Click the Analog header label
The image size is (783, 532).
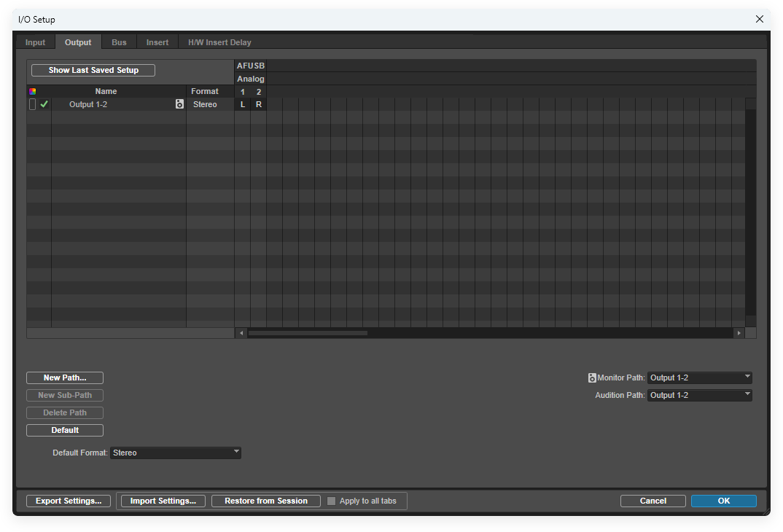pyautogui.click(x=251, y=79)
